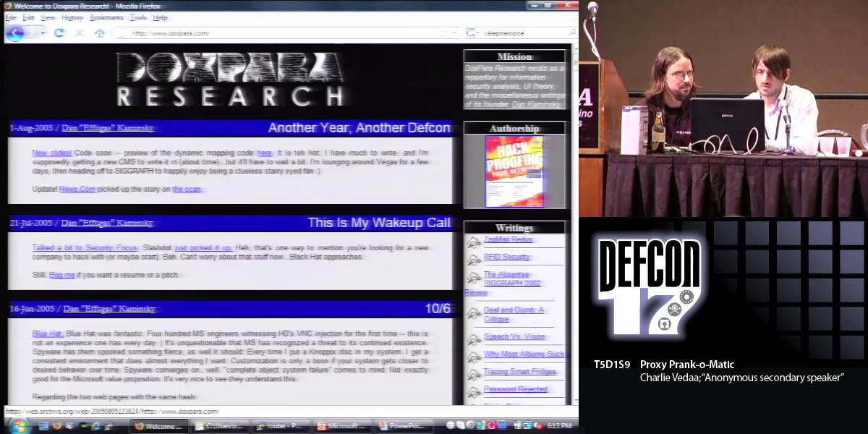The image size is (868, 434).
Task: Open the back/forward history dropdown arrow
Action: click(x=43, y=33)
